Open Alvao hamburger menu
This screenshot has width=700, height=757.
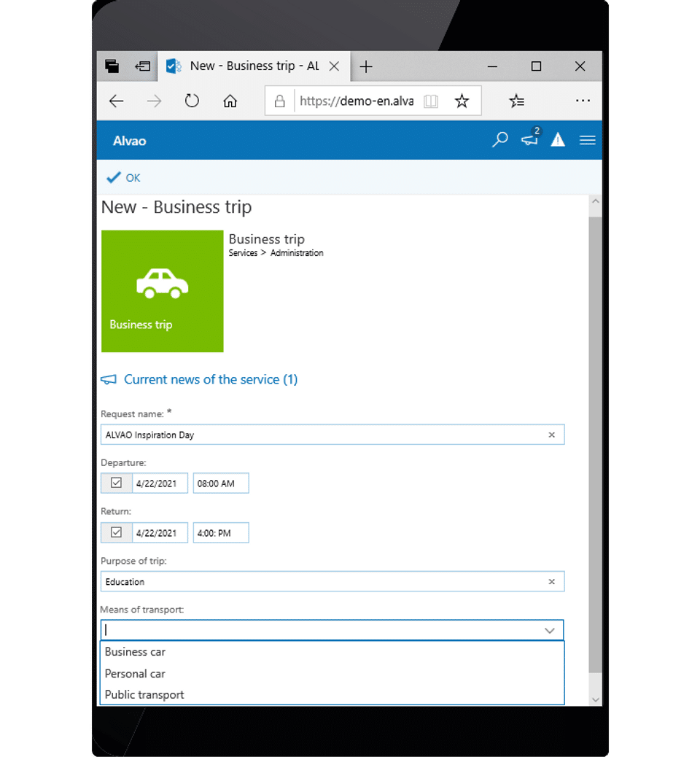[x=587, y=140]
